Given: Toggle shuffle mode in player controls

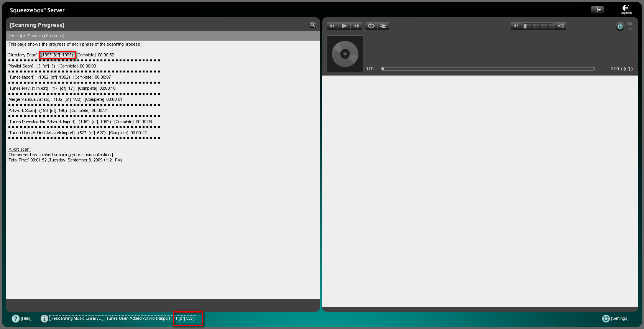Looking at the screenshot, I should click(x=383, y=26).
